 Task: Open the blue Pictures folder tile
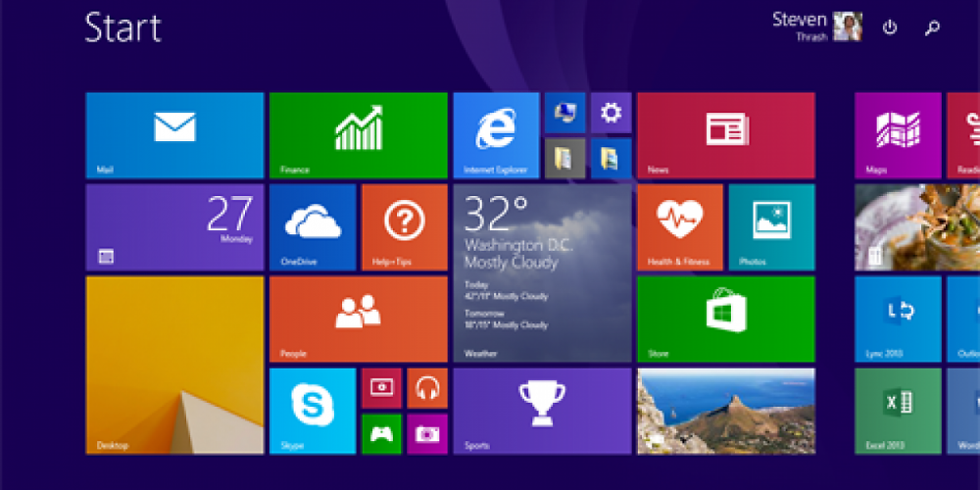click(612, 159)
